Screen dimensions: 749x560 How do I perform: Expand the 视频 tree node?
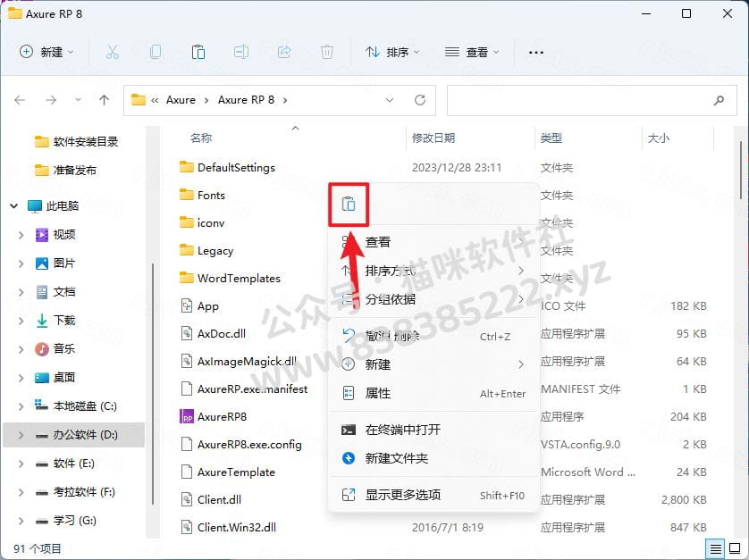click(x=21, y=234)
